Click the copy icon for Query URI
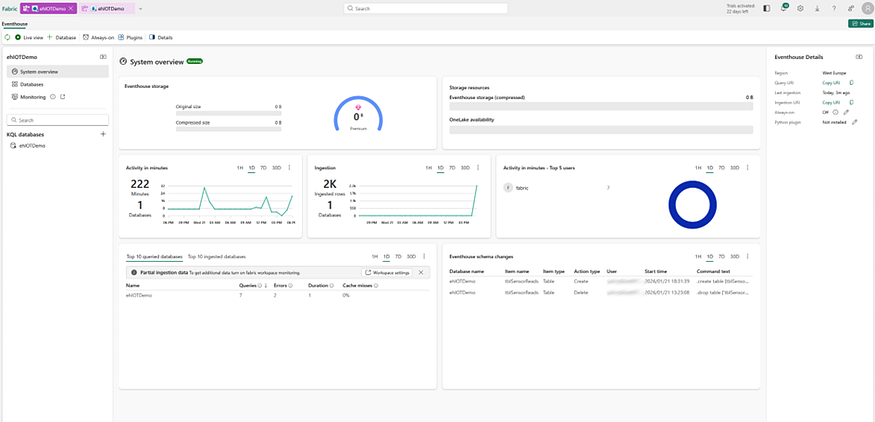The height and width of the screenshot is (422, 875). click(852, 83)
